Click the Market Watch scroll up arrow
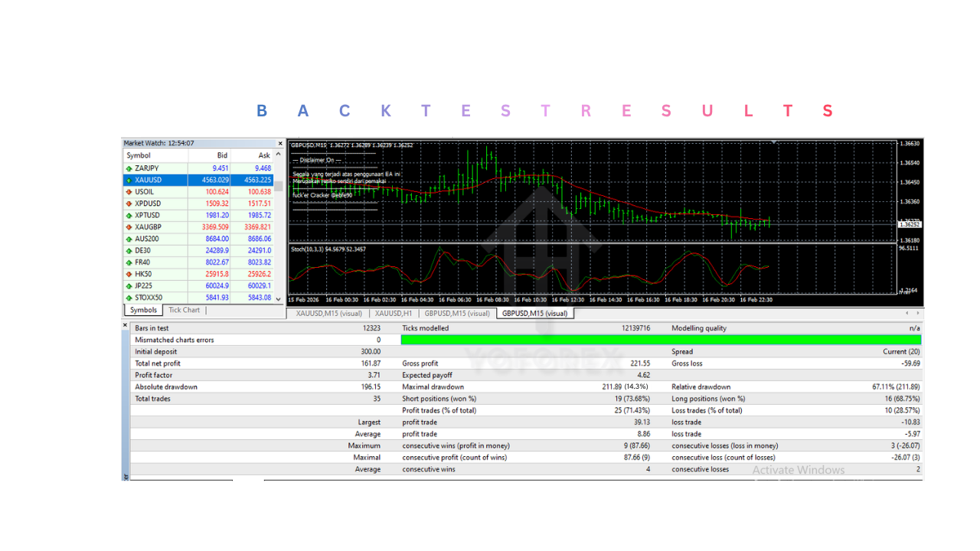Viewport: 980px width, 551px height. tap(279, 155)
